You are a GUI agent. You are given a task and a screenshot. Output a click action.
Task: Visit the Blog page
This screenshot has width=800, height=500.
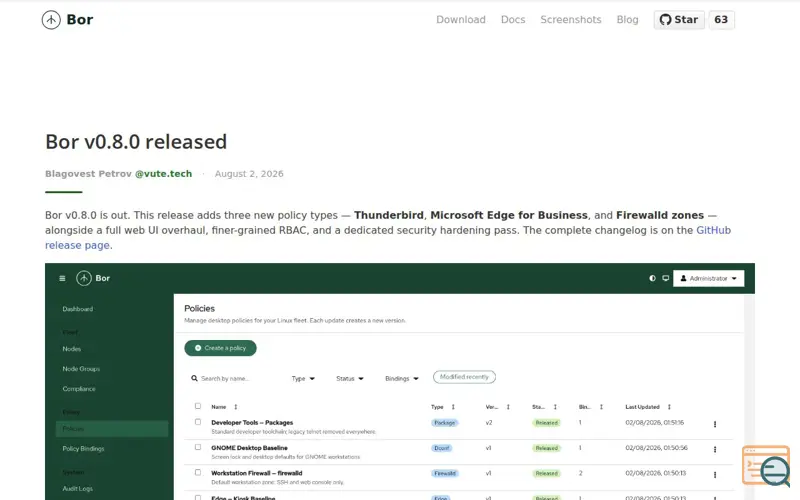pos(627,20)
